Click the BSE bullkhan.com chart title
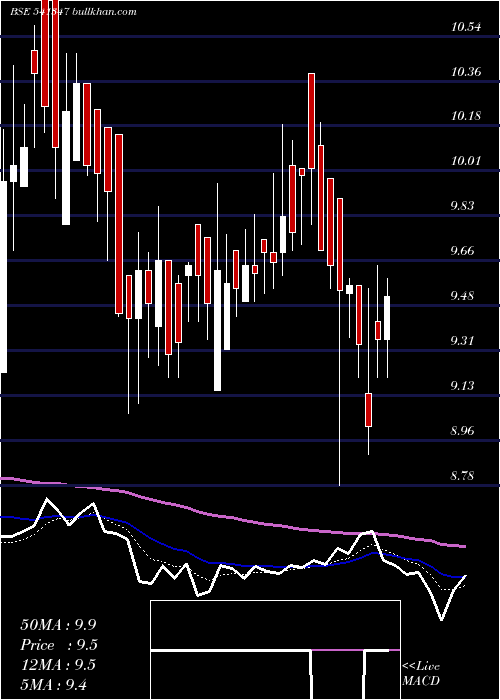500x700 pixels. tap(74, 12)
